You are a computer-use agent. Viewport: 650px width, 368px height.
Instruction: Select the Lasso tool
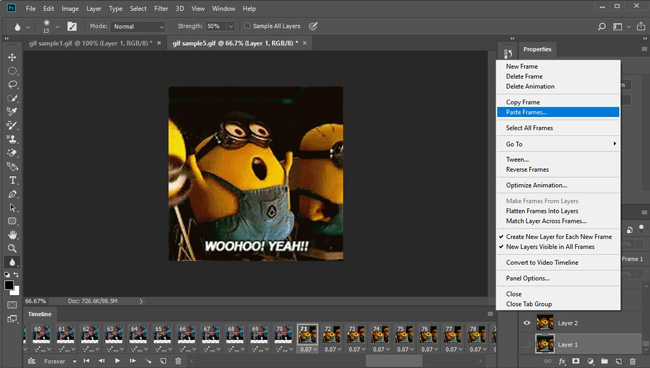pos(12,85)
